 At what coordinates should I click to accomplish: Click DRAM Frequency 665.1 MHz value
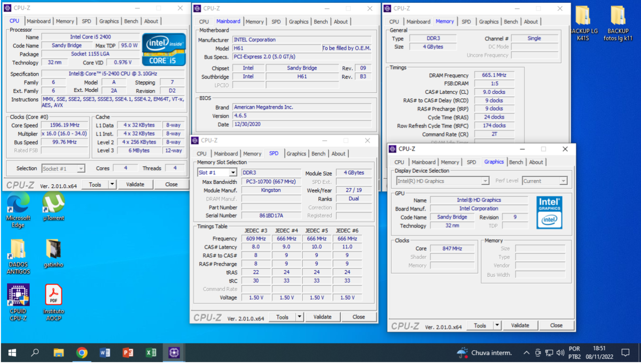(x=494, y=75)
